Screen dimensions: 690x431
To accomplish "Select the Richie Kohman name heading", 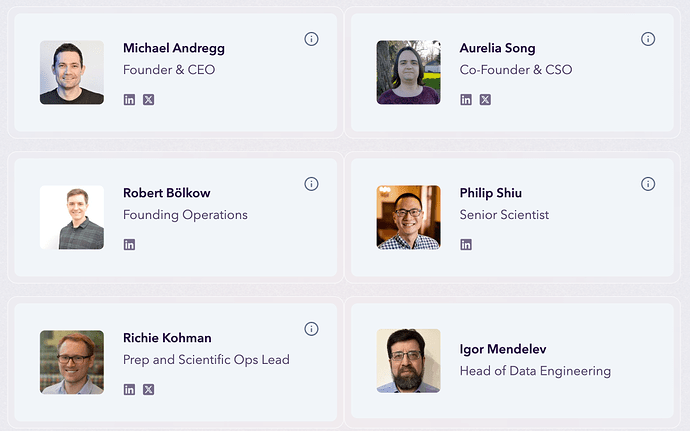I will tap(167, 338).
